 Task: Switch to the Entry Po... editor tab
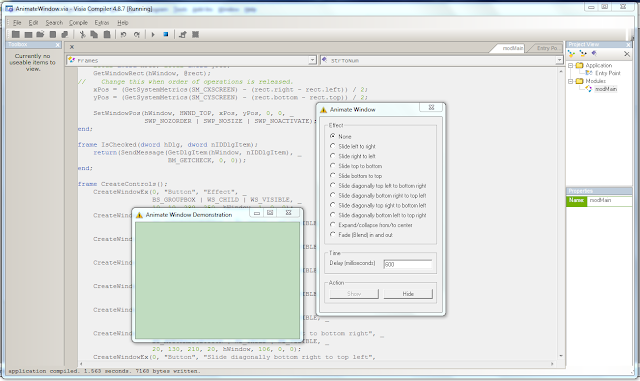(x=546, y=48)
